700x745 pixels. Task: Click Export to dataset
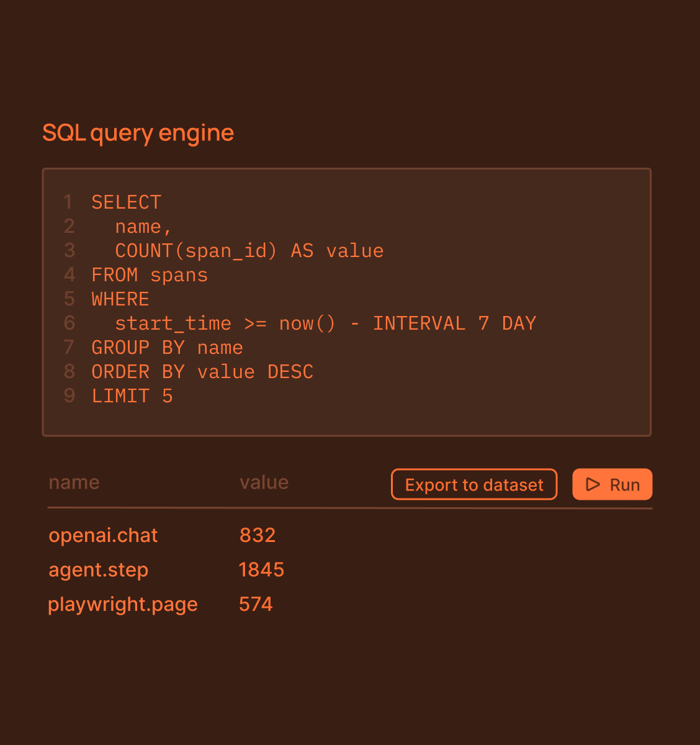pos(473,484)
